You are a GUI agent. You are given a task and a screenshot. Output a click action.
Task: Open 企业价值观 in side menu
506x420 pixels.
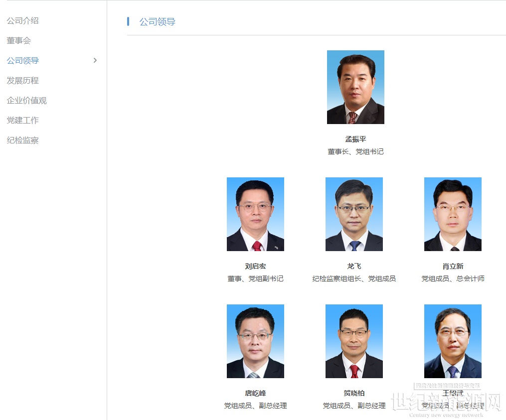[26, 101]
